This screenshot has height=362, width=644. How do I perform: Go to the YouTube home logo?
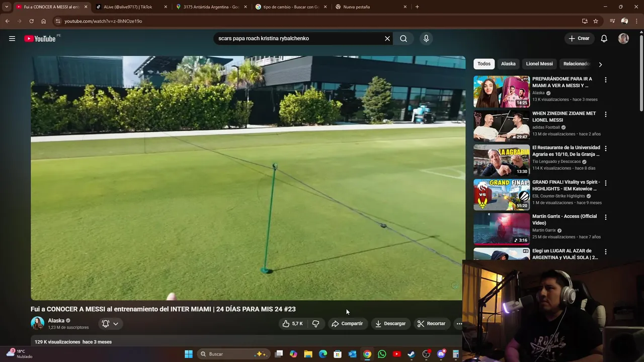[40, 39]
